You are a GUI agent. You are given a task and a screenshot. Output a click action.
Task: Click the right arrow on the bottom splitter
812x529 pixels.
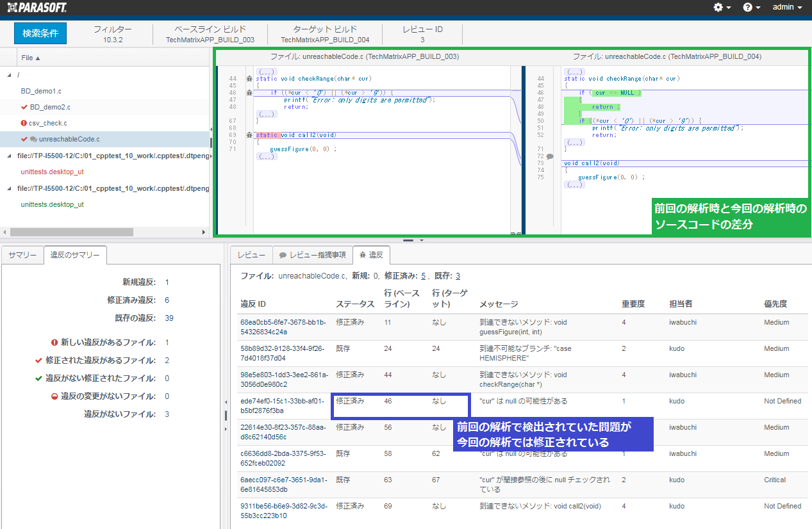tap(225, 428)
